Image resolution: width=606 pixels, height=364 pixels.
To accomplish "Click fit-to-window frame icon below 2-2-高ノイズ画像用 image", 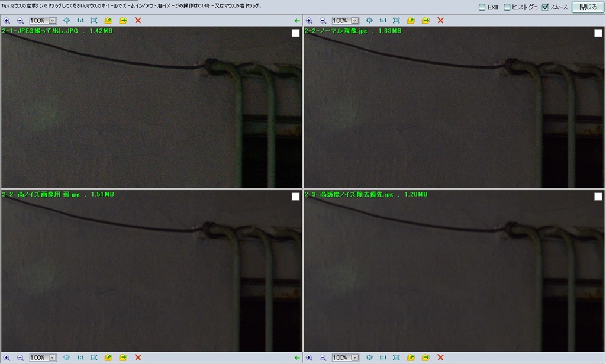I will pyautogui.click(x=94, y=357).
